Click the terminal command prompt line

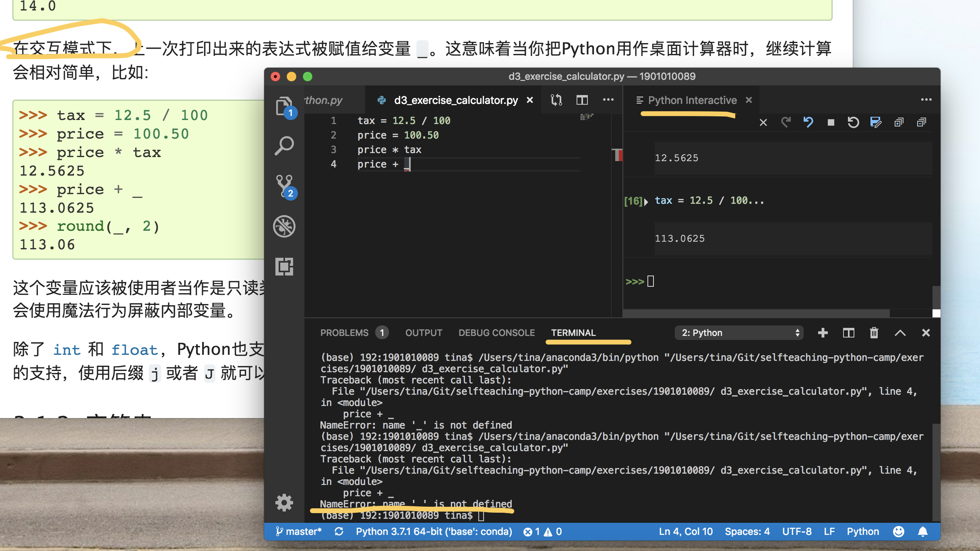(402, 516)
